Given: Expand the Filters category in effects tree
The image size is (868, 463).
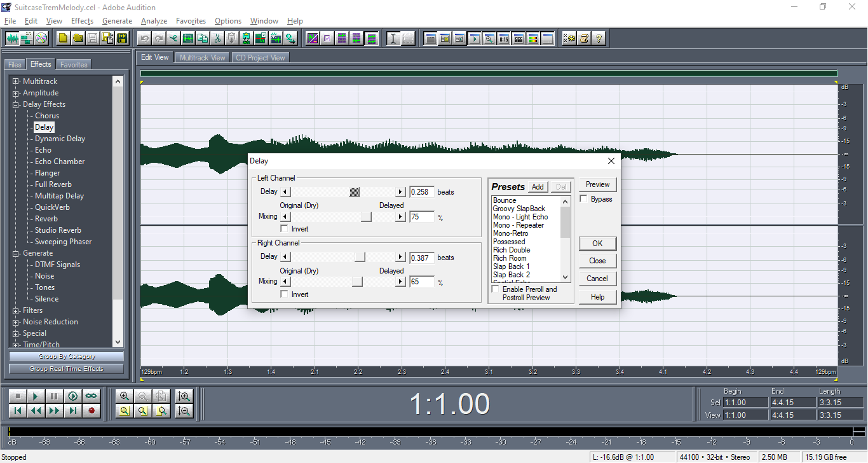Looking at the screenshot, I should [x=16, y=311].
